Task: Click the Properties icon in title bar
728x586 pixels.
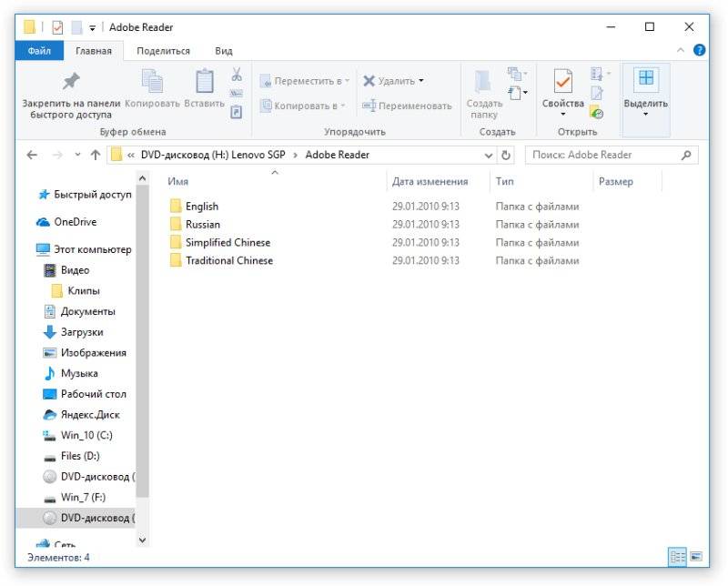Action: point(57,27)
